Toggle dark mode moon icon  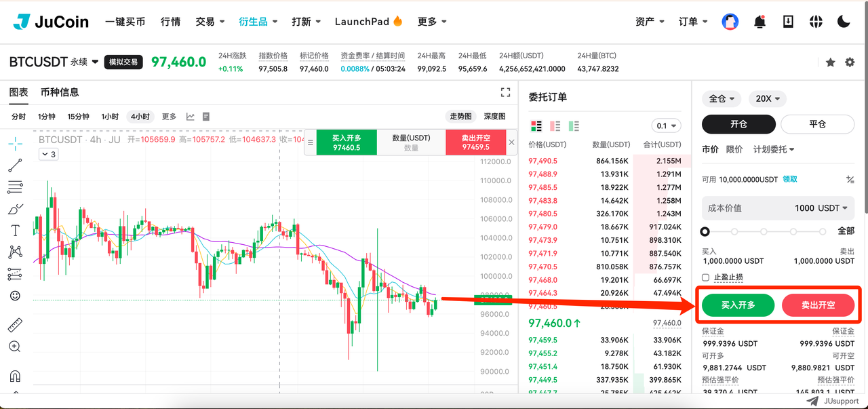(844, 22)
